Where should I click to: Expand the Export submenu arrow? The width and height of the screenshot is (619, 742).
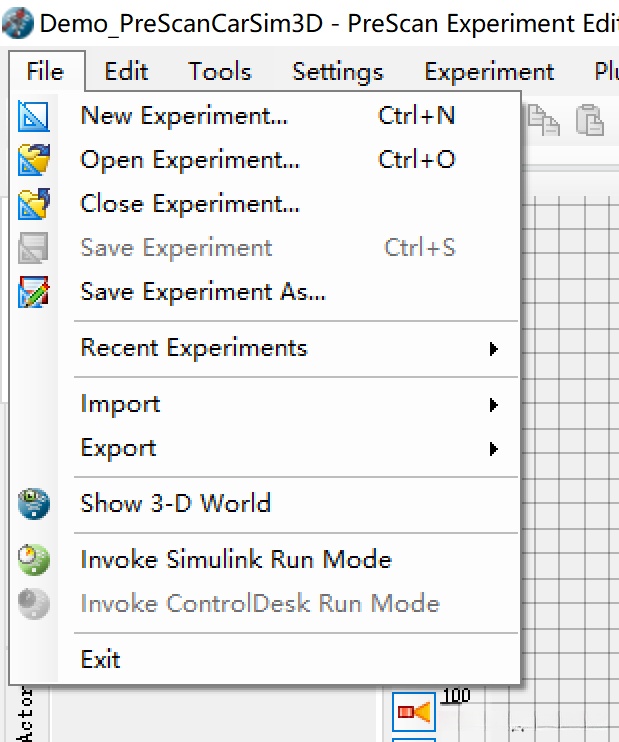[x=493, y=449]
